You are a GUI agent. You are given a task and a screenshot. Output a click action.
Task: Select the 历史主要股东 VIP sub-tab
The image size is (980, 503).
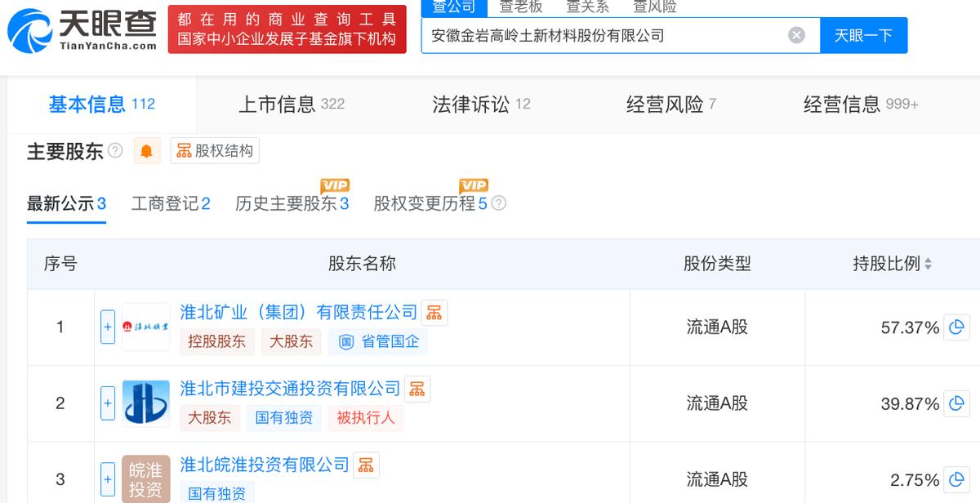click(292, 203)
